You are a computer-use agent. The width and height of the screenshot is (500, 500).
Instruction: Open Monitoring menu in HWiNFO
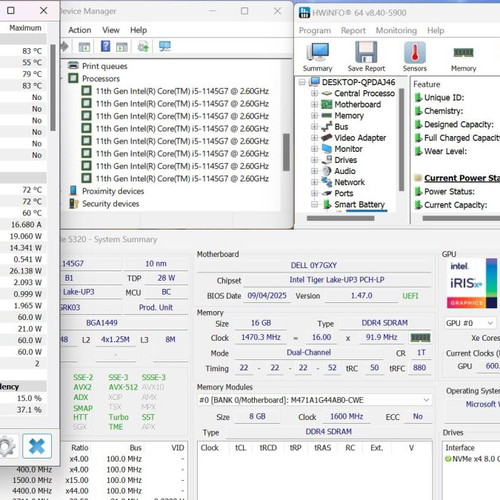click(x=396, y=31)
